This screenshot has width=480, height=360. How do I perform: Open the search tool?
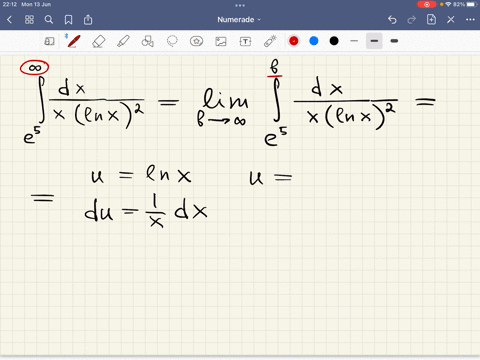pos(49,20)
